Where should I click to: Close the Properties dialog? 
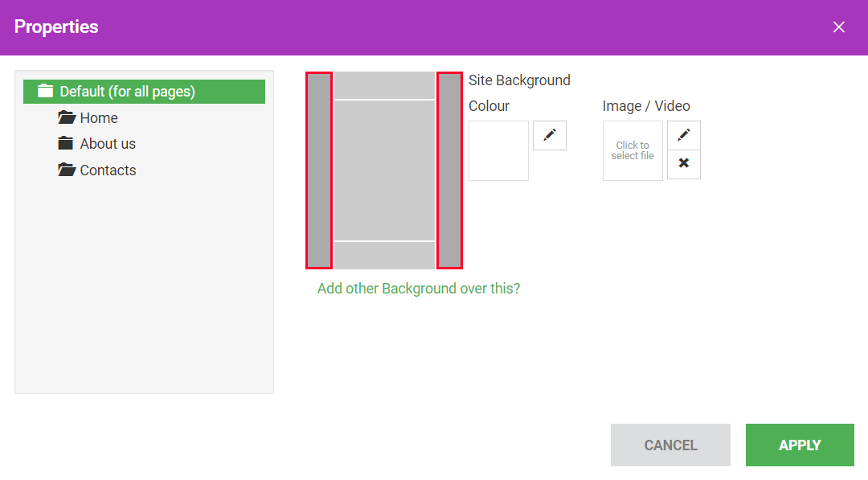pyautogui.click(x=838, y=27)
